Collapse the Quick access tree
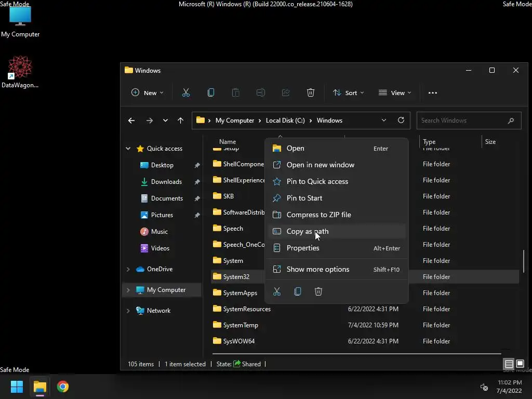The height and width of the screenshot is (399, 532). tap(128, 148)
